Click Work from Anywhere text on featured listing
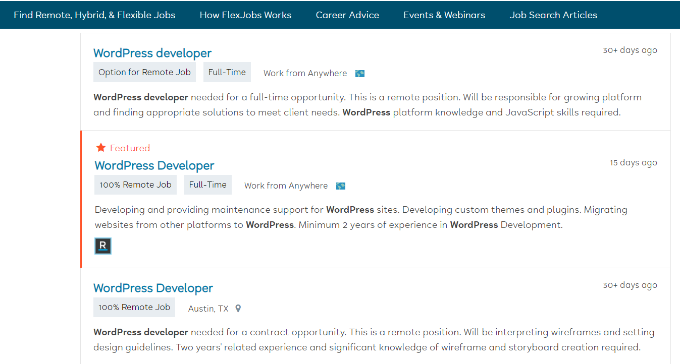Screen dimensions: 680x364 tap(286, 186)
